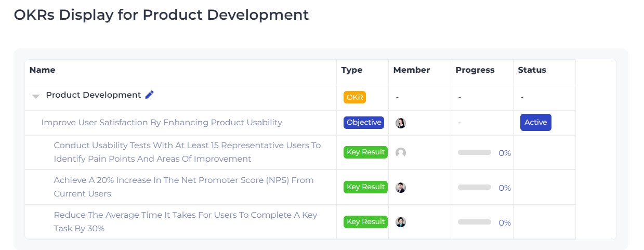644x250 pixels.
Task: Click the pencil edit icon beside Product Development
Action: coord(150,95)
